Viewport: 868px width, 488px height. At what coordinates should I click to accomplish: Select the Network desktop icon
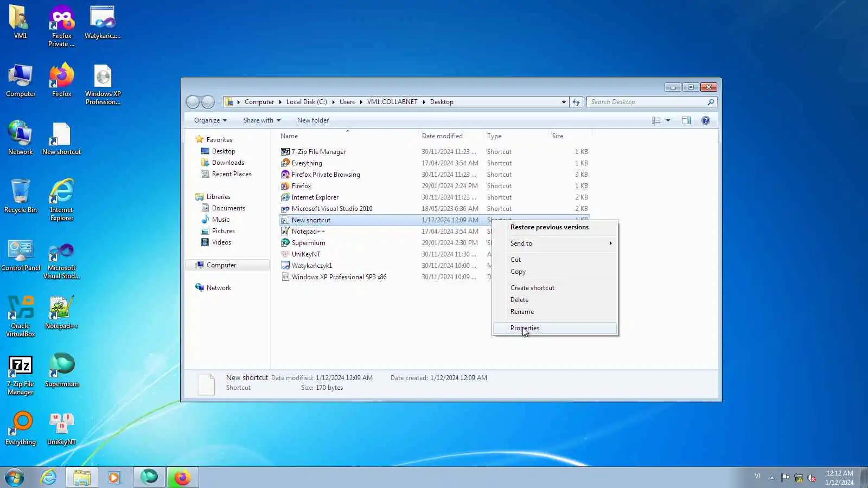pos(20,138)
